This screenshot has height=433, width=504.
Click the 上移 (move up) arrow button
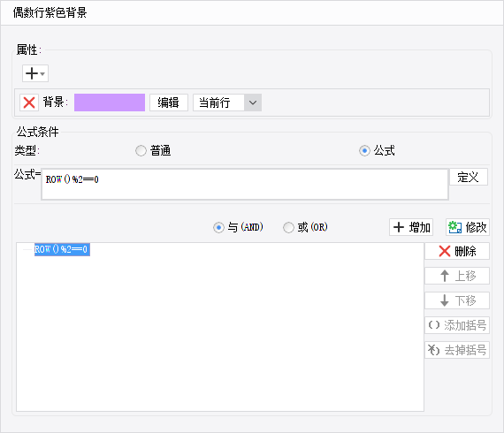point(457,276)
